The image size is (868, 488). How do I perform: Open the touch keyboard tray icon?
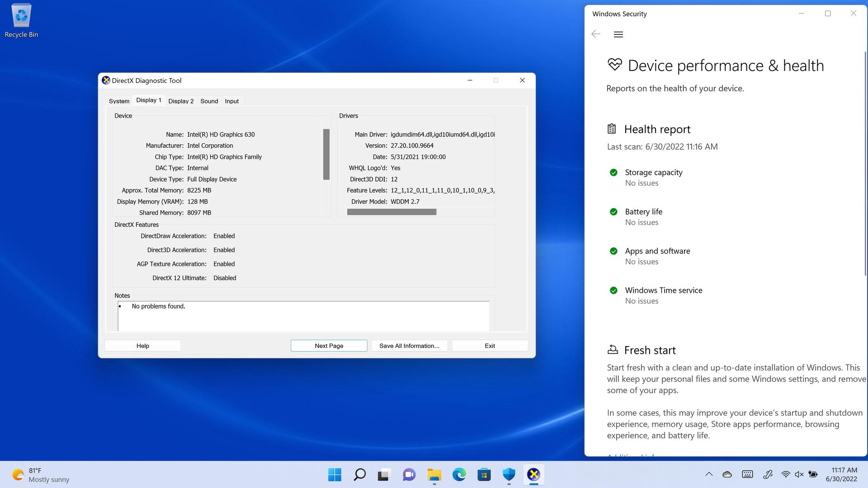click(x=747, y=474)
